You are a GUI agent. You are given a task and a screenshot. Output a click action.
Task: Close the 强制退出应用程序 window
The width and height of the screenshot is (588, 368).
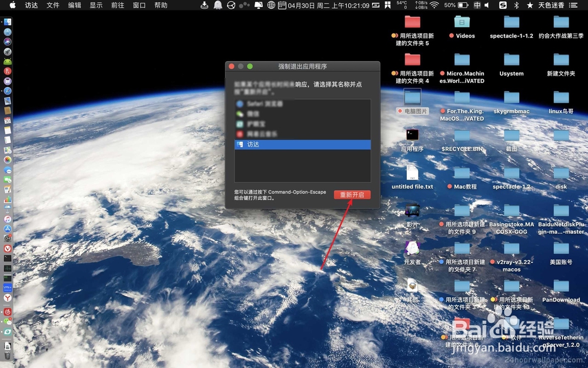(232, 66)
